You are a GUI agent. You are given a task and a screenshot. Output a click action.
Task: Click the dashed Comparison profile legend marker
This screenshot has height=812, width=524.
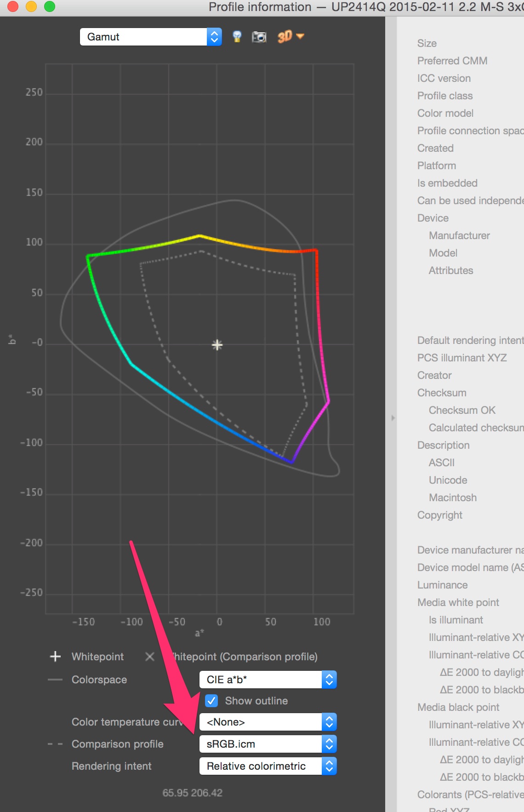55,744
